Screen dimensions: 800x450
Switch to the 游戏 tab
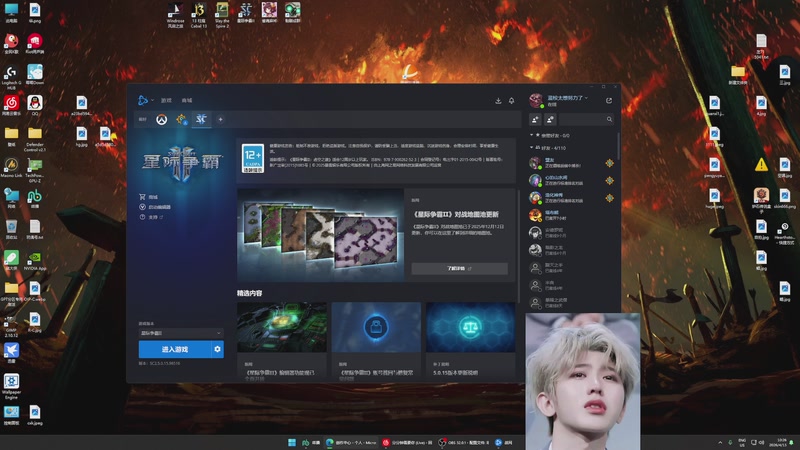click(x=166, y=101)
